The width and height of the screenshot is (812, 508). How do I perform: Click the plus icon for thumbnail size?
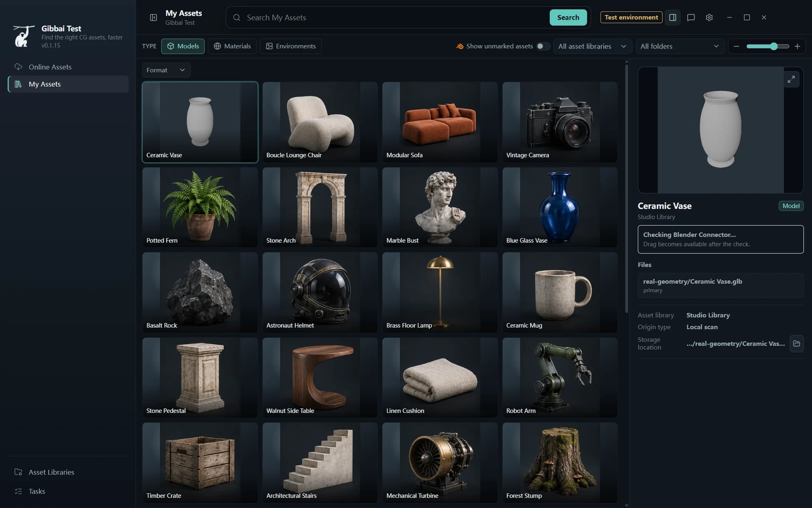point(797,46)
